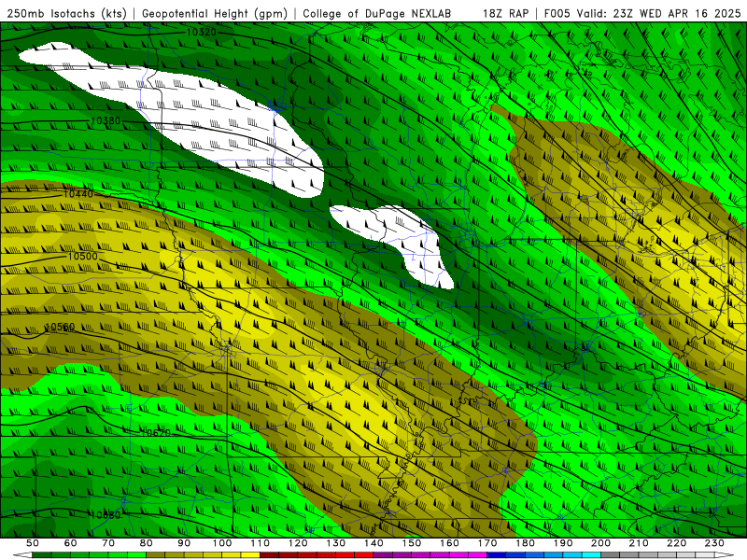Click the 150 knot colorbar label

[412, 543]
